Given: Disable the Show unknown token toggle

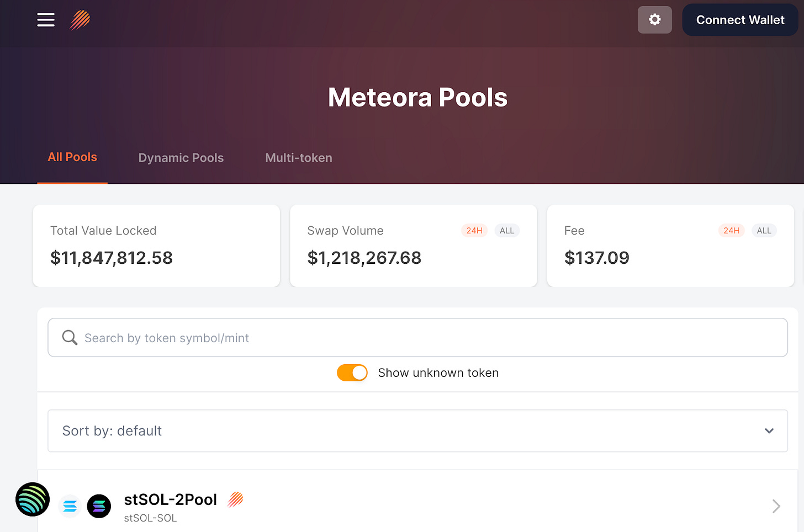Looking at the screenshot, I should pos(352,373).
